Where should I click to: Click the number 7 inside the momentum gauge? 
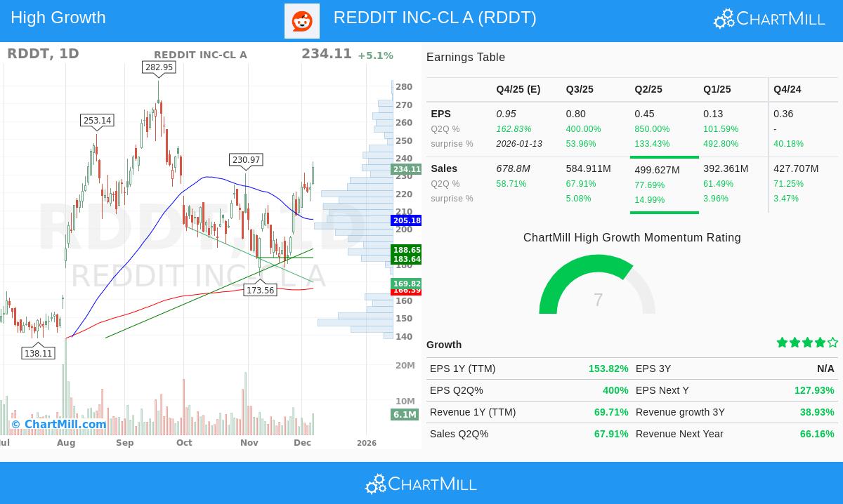[598, 300]
